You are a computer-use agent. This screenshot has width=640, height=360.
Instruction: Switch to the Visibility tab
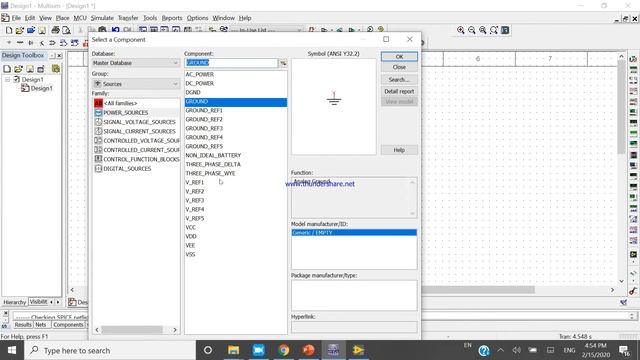point(38,302)
